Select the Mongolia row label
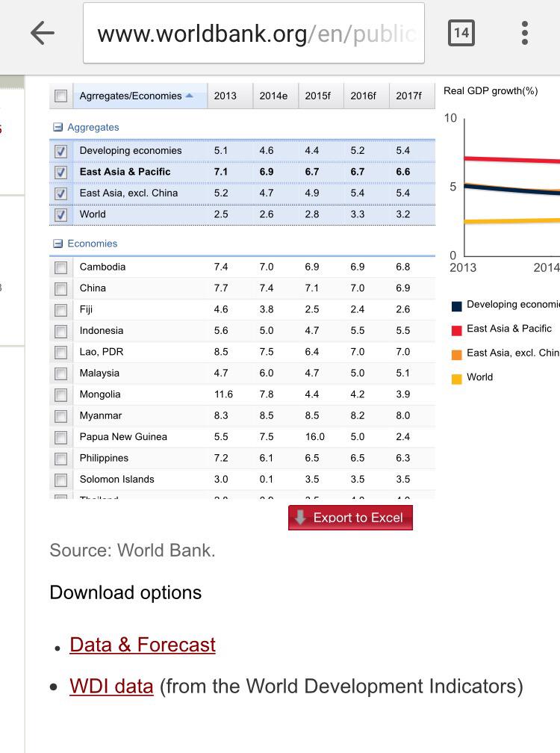The width and height of the screenshot is (560, 753). click(100, 394)
